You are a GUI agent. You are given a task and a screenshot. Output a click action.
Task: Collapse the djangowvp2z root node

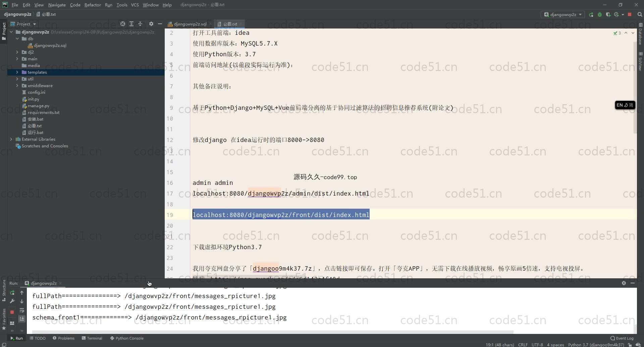click(11, 32)
